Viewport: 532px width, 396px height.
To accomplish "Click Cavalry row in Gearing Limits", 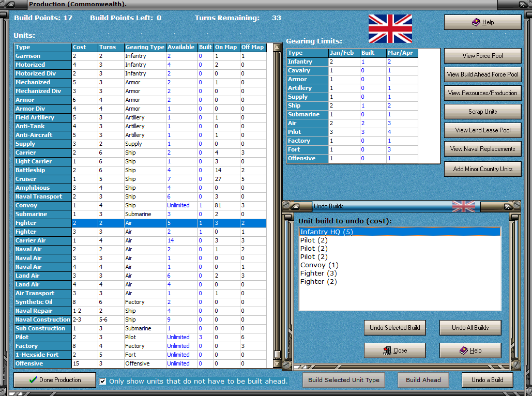I will (x=352, y=71).
